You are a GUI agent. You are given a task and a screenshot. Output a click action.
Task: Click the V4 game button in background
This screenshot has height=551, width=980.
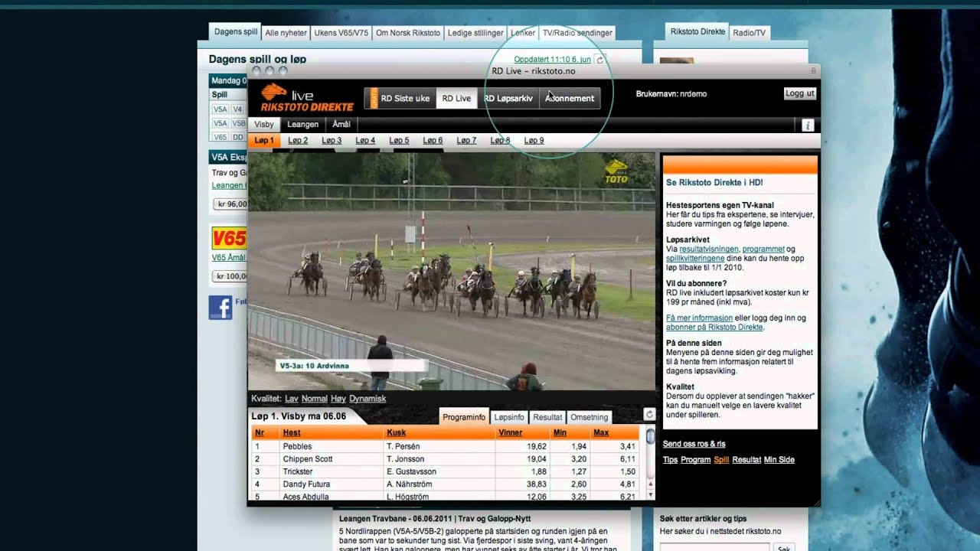pos(238,109)
